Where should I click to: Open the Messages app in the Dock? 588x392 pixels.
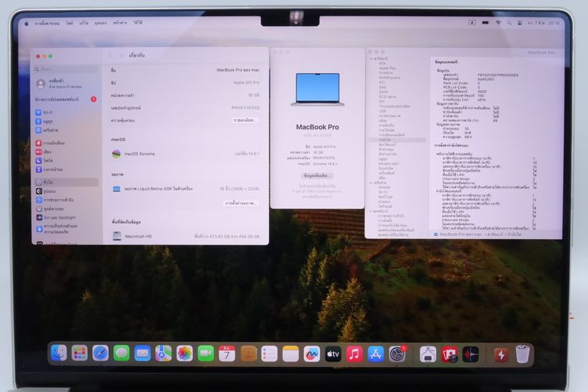click(122, 354)
